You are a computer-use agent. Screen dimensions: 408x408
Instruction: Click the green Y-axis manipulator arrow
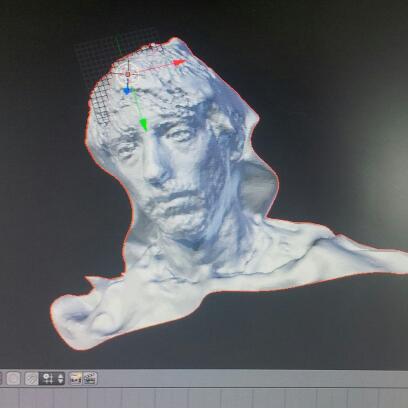tap(144, 125)
